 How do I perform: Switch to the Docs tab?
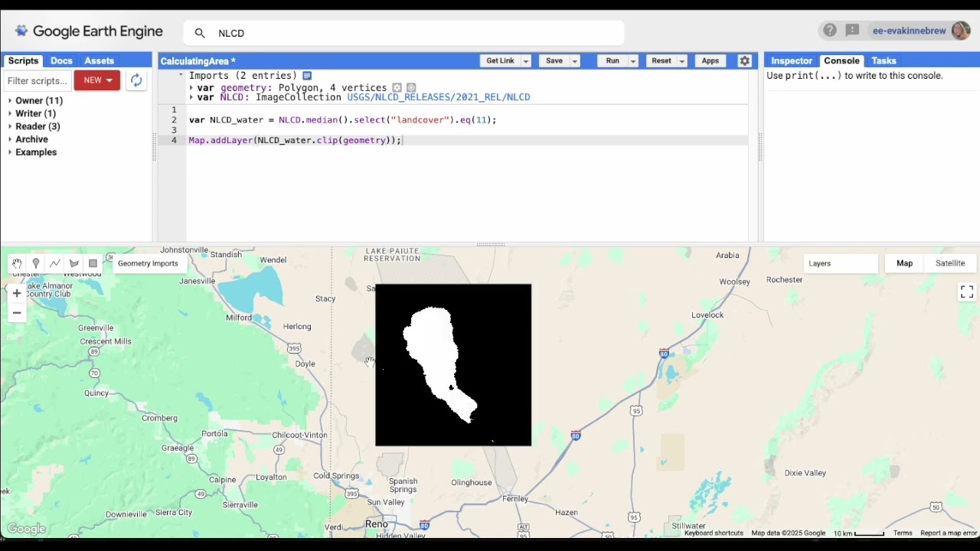(x=61, y=61)
